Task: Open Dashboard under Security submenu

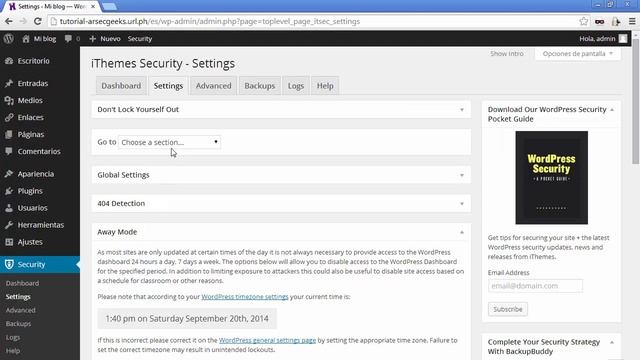Action: (22, 283)
